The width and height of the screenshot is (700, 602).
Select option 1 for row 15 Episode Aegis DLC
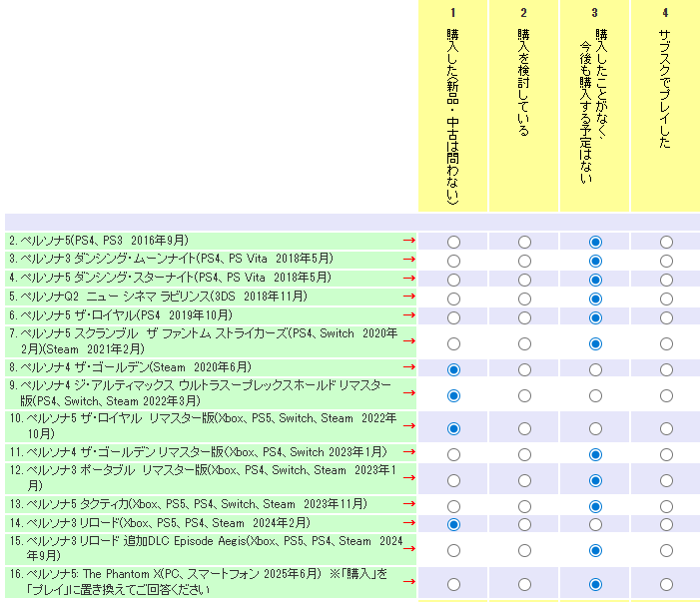pyautogui.click(x=453, y=550)
